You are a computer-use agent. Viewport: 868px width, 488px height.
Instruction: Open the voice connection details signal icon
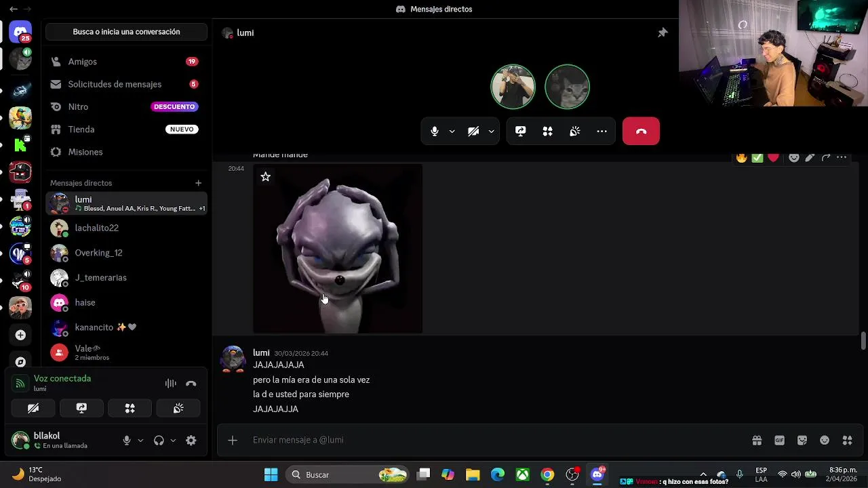click(20, 384)
